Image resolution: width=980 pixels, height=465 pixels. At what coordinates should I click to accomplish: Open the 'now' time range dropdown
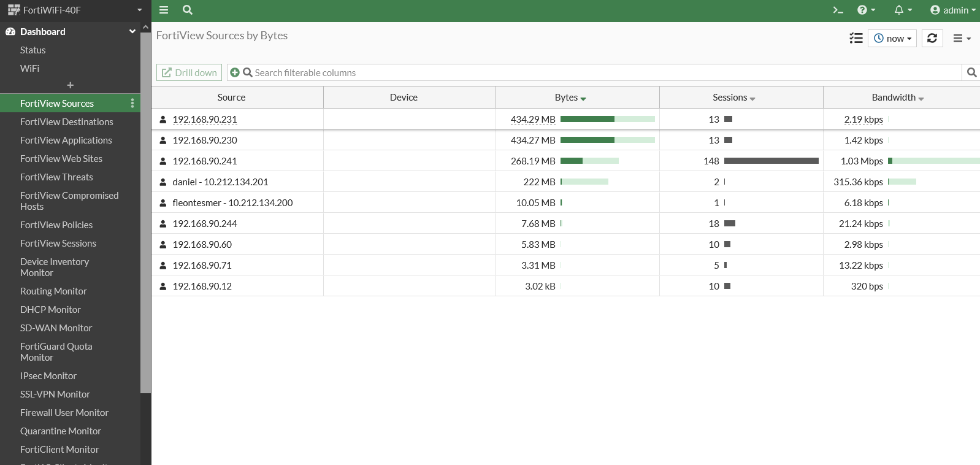pyautogui.click(x=892, y=38)
